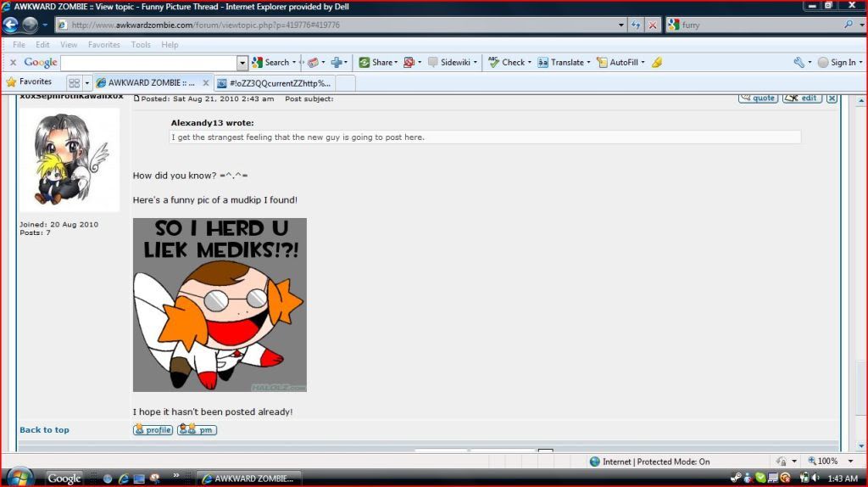
Task: Expand the zoom level 100% dropdown
Action: coord(849,462)
